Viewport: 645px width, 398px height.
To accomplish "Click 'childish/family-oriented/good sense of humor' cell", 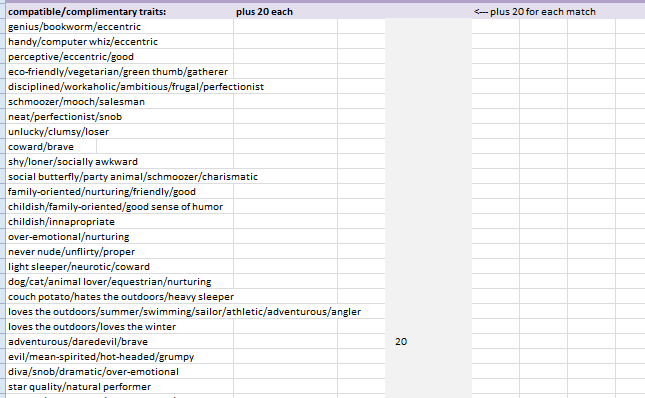I will click(115, 207).
